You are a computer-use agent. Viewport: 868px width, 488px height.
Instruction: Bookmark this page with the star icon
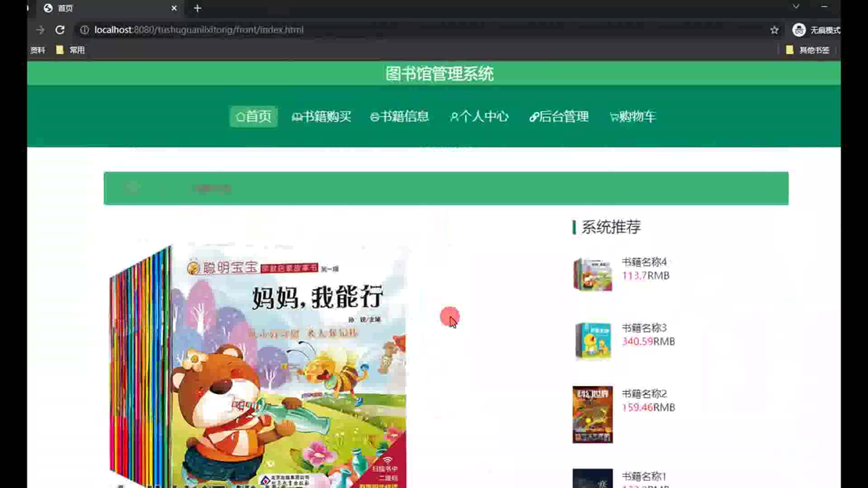774,30
